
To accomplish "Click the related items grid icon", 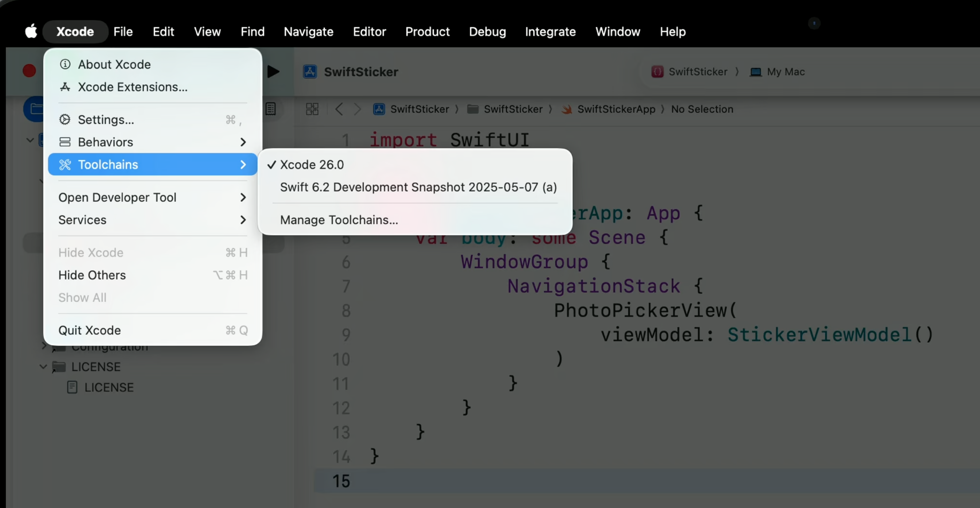I will 312,109.
